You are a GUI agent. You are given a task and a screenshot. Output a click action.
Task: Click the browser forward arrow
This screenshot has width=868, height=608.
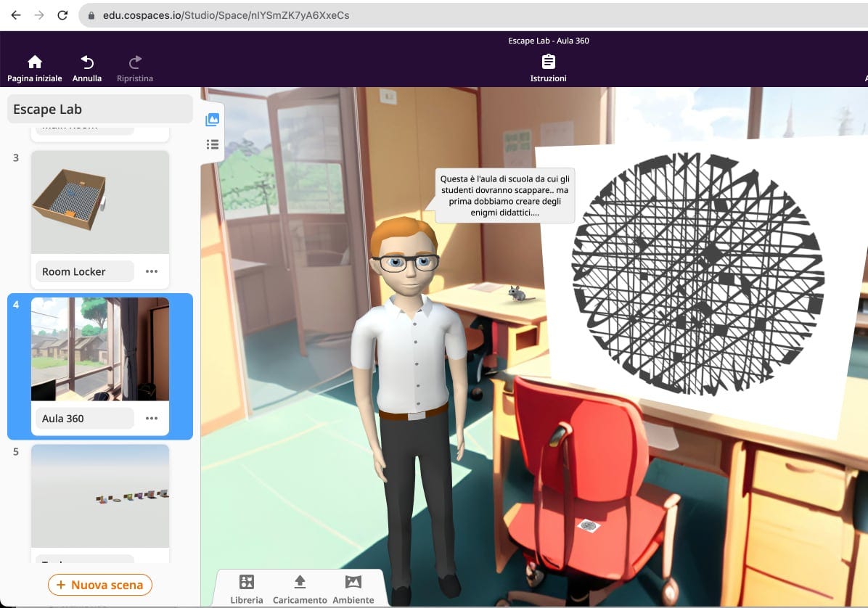pos(39,15)
